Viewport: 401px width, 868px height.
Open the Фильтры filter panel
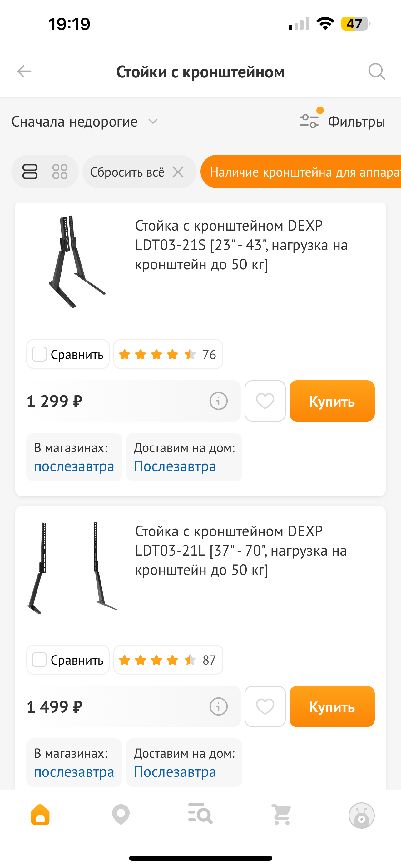(x=342, y=121)
